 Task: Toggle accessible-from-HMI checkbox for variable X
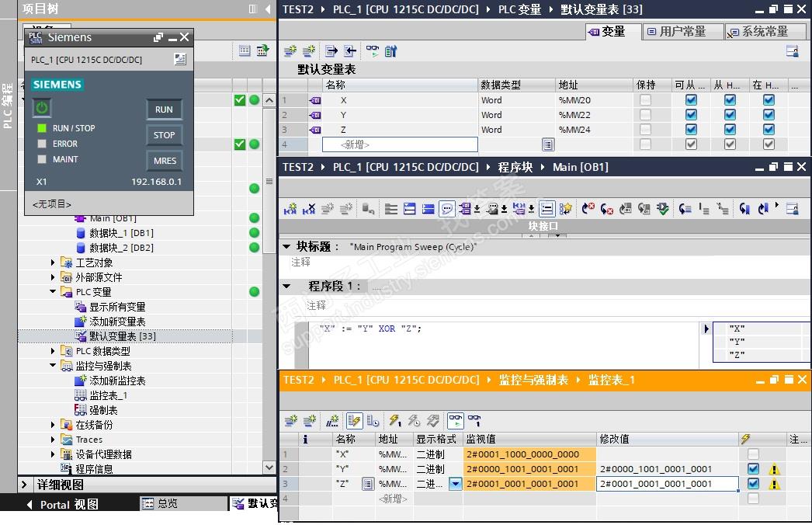click(691, 100)
